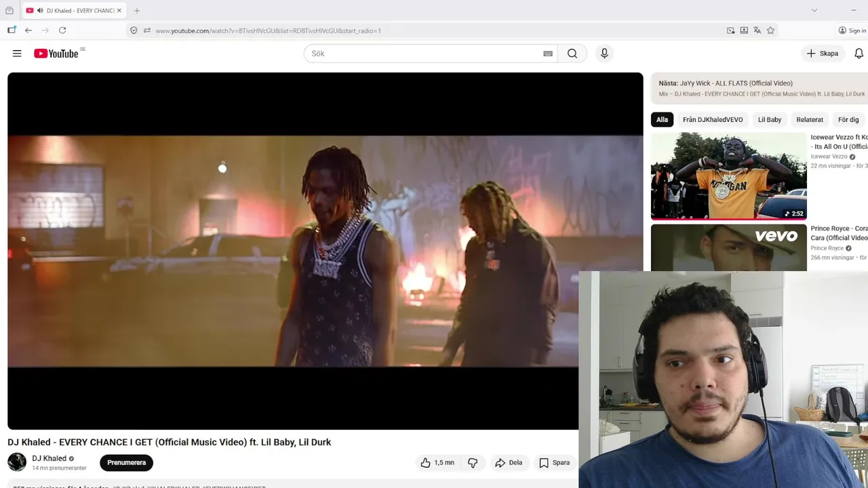Reload the page in the browser
868x488 pixels.
pos(62,30)
